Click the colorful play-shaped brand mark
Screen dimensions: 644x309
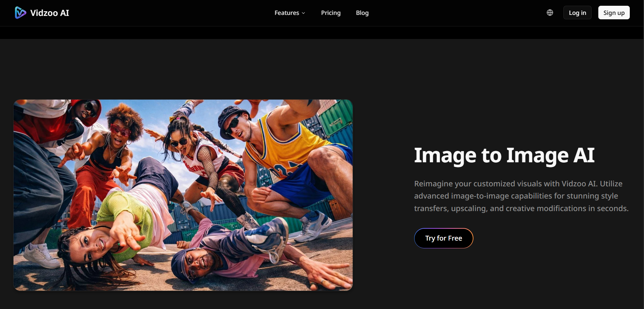(20, 13)
